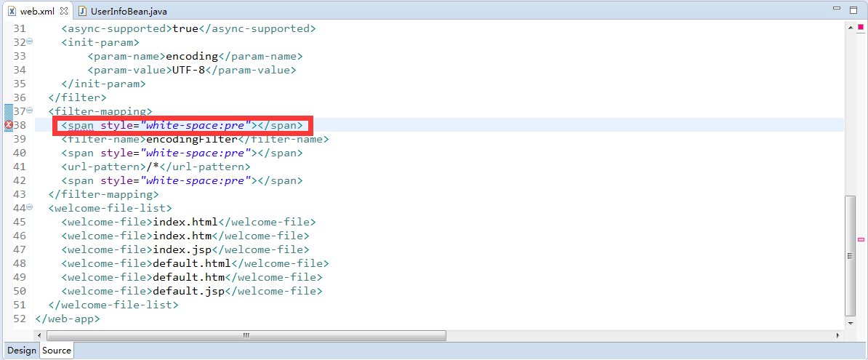
Task: Click line number 52 in gutter
Action: (x=20, y=319)
